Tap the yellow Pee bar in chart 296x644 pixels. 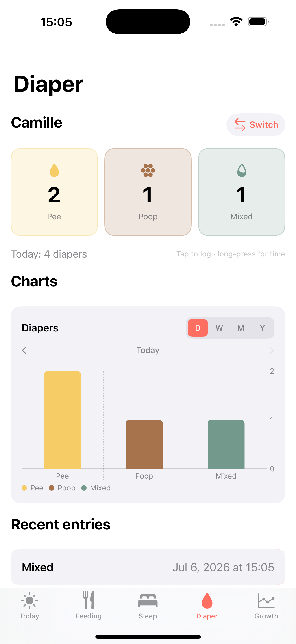coord(62,420)
